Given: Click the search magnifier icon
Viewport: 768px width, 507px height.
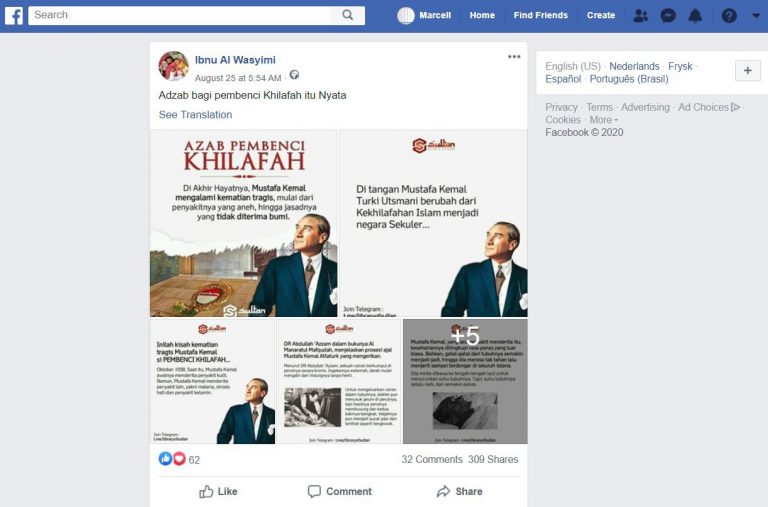Looking at the screenshot, I should point(348,15).
